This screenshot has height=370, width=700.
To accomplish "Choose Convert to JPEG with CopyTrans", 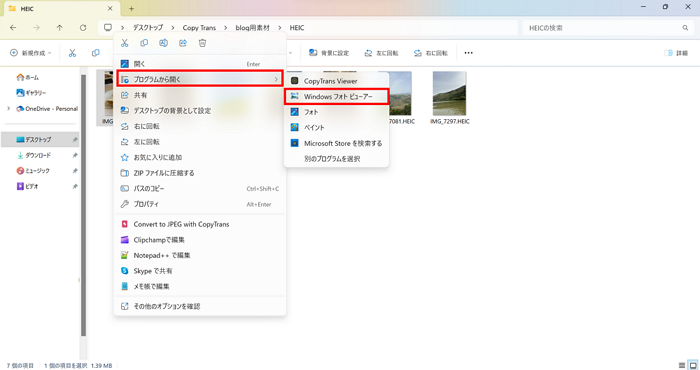I will (x=200, y=224).
